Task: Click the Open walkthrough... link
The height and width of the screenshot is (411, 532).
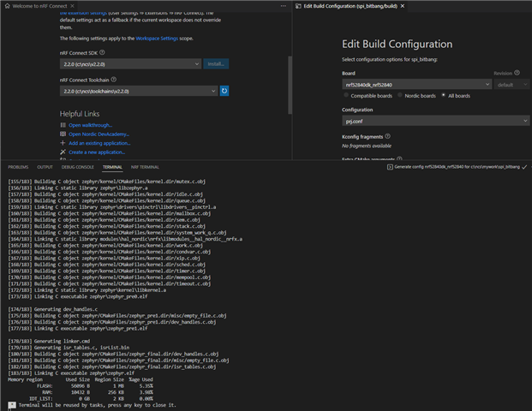Action: coord(90,125)
